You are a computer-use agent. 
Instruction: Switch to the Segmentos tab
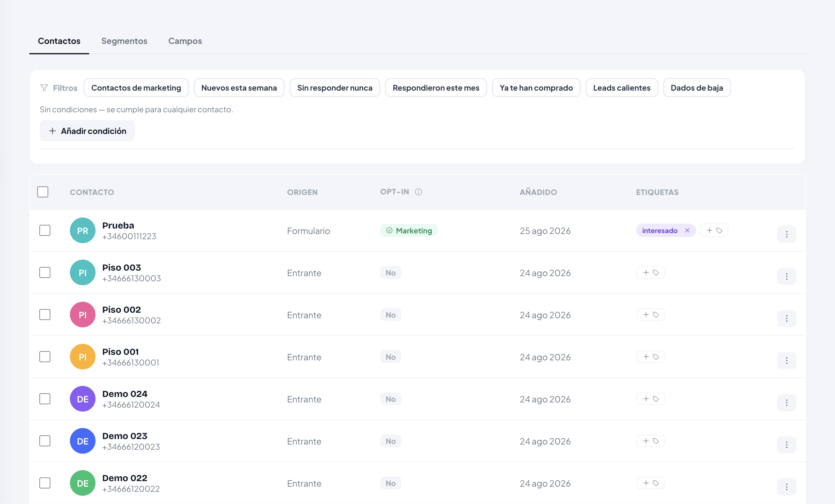(x=125, y=41)
